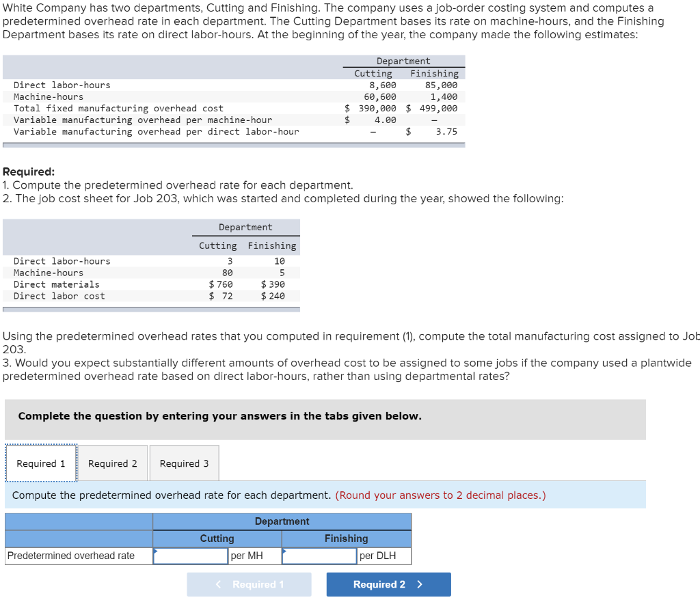Click the Finishing overhead rate input field
The image size is (700, 615).
tap(320, 556)
